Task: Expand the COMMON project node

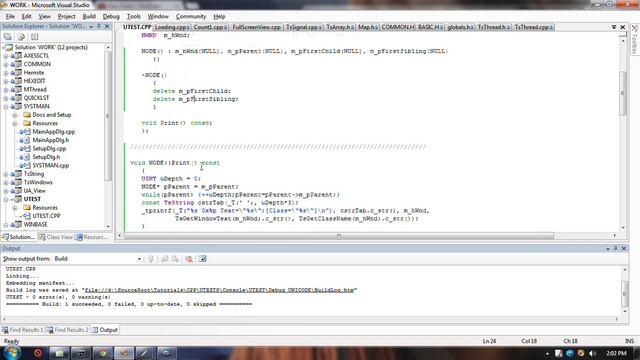Action: coord(6,64)
